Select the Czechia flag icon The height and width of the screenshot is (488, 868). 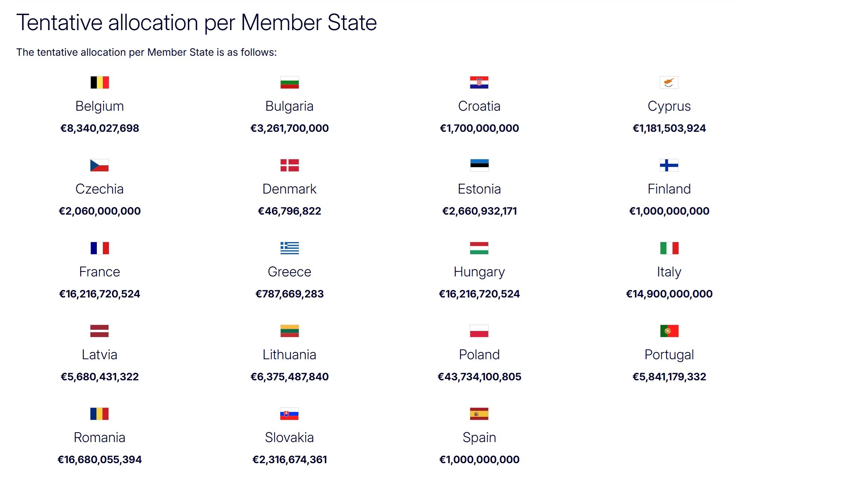coord(99,165)
